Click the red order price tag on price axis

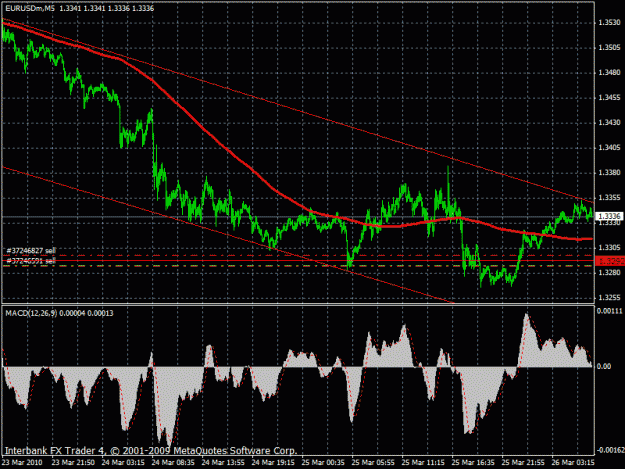pyautogui.click(x=609, y=261)
